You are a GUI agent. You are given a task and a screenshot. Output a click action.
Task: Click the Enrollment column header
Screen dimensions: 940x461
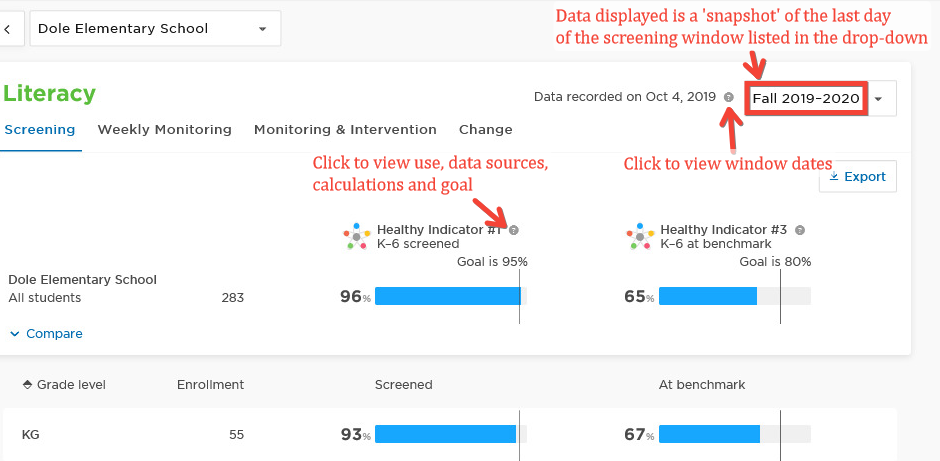210,385
